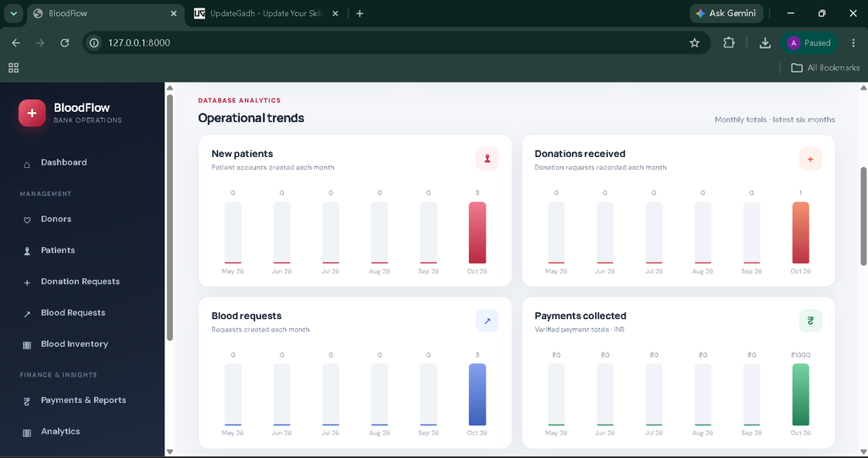The width and height of the screenshot is (868, 458).
Task: Click the Blood requests card arrow icon
Action: pos(487,321)
